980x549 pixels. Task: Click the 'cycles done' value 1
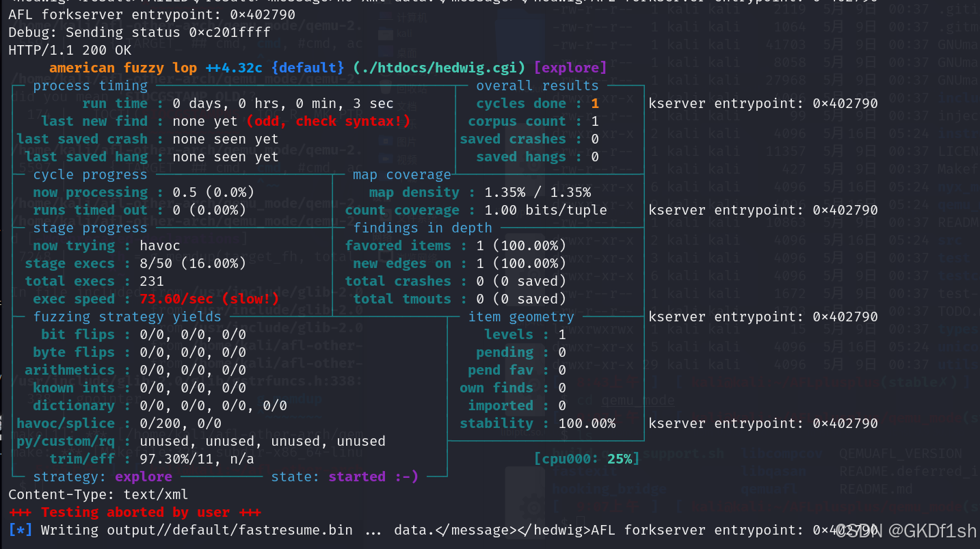pos(595,103)
